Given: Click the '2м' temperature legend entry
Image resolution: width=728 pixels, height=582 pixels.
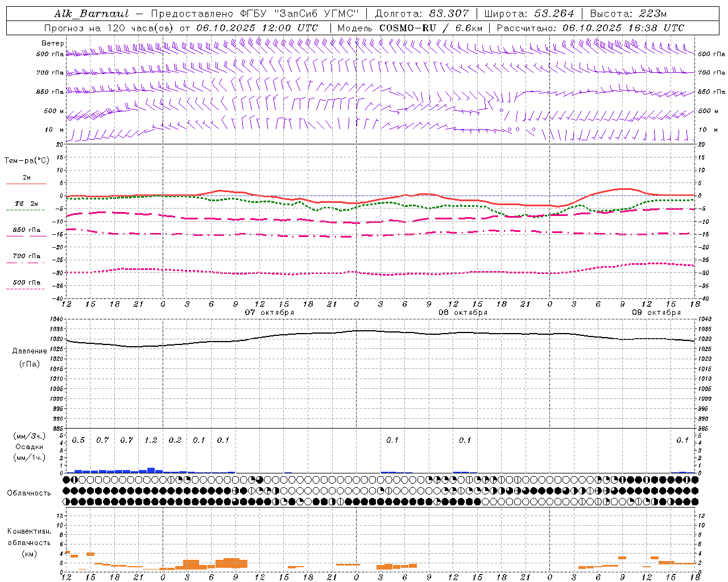Looking at the screenshot, I should coord(27,178).
